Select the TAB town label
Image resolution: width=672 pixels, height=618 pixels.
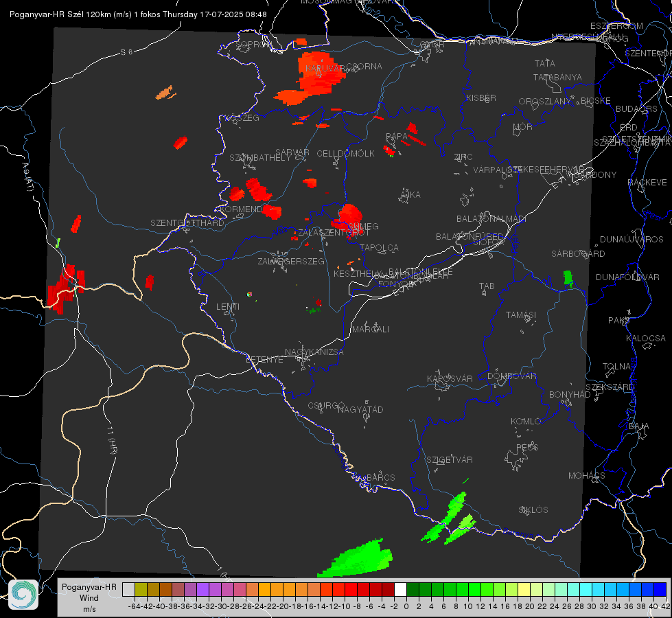[x=487, y=286]
